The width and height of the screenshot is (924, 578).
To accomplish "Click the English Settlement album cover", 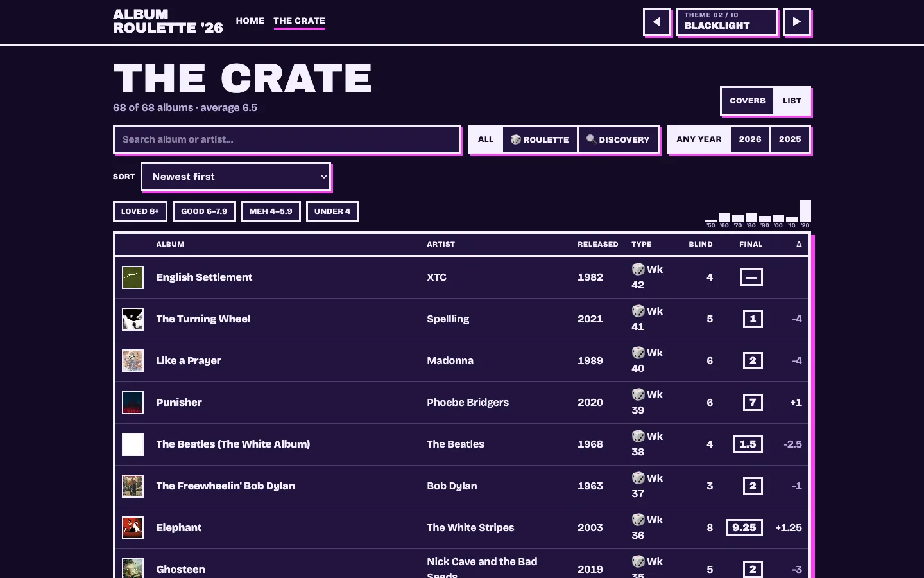I will pos(133,277).
